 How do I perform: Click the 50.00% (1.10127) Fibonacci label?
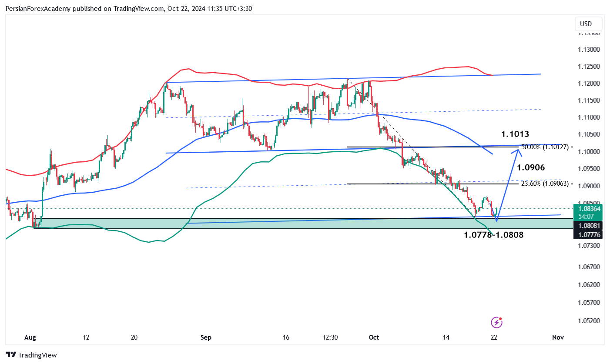[x=545, y=147]
